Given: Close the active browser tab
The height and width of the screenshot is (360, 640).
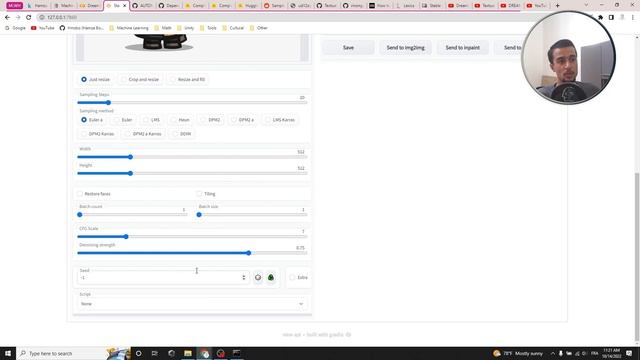Looking at the screenshot, I should [x=124, y=6].
